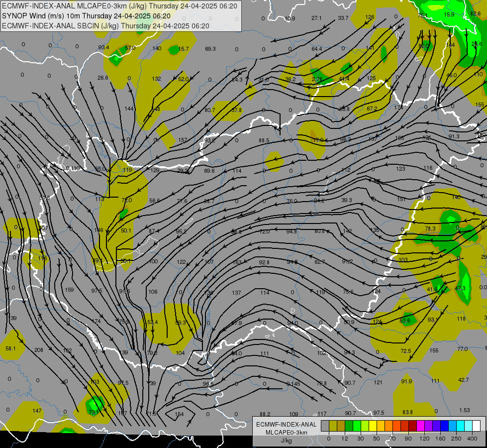Click map value '73.1'
This screenshot has height=448, width=487.
94,412
